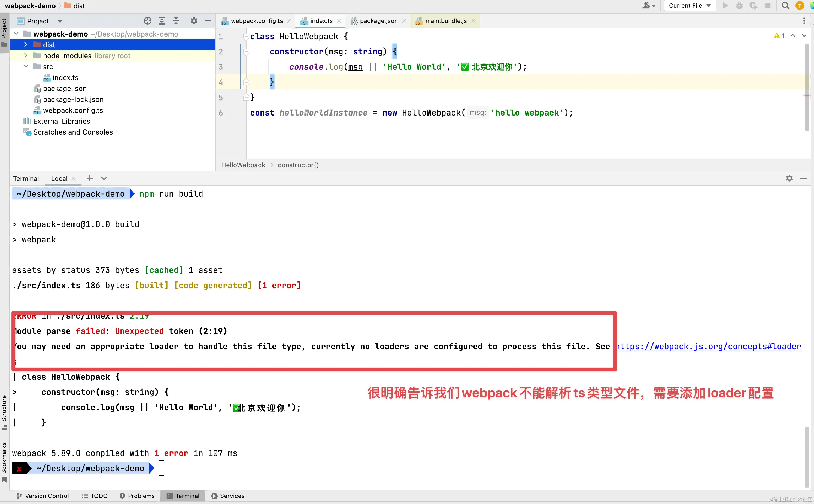Viewport: 814px width, 504px height.
Task: Run with coverage icon
Action: (753, 6)
